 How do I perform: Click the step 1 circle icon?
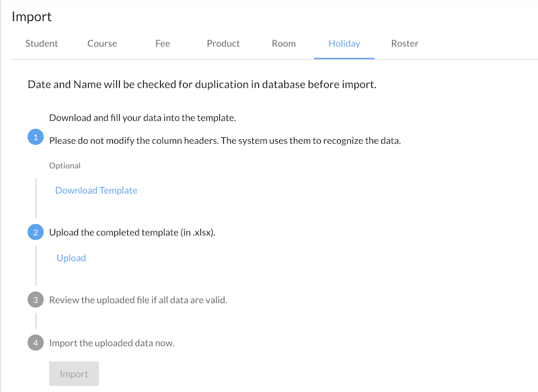click(36, 137)
